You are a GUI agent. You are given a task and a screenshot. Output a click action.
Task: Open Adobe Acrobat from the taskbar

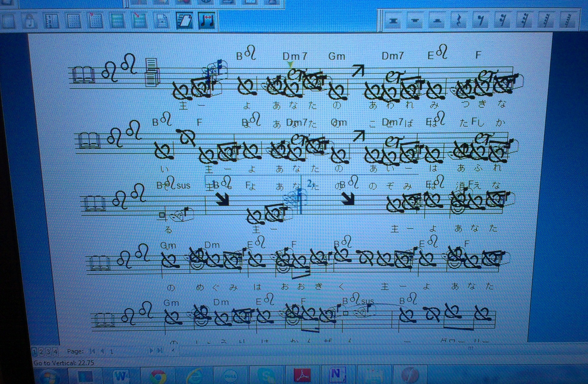click(302, 375)
